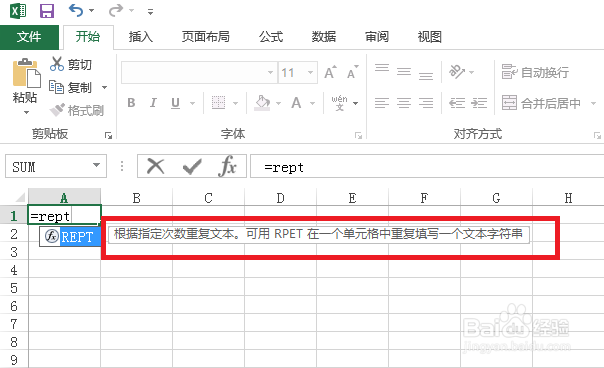The width and height of the screenshot is (604, 368).
Task: Click 合并后居中 (Merge & Center)
Action: pos(541,103)
